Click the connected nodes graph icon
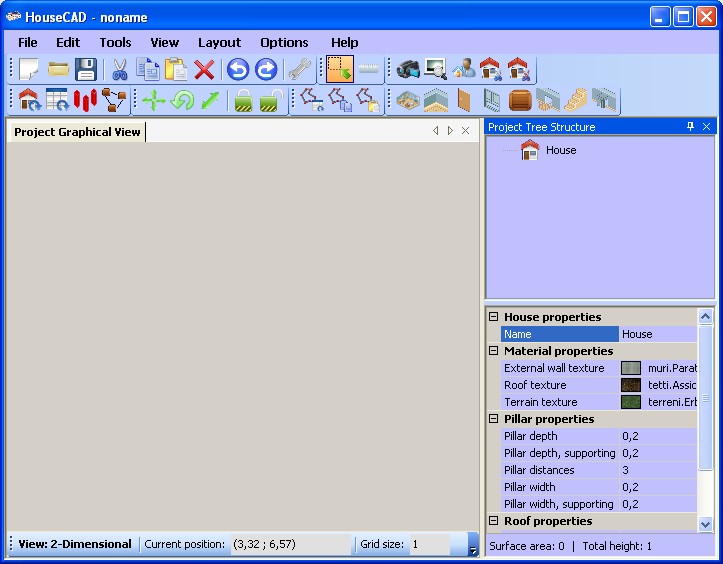This screenshot has height=564, width=723. [x=113, y=100]
